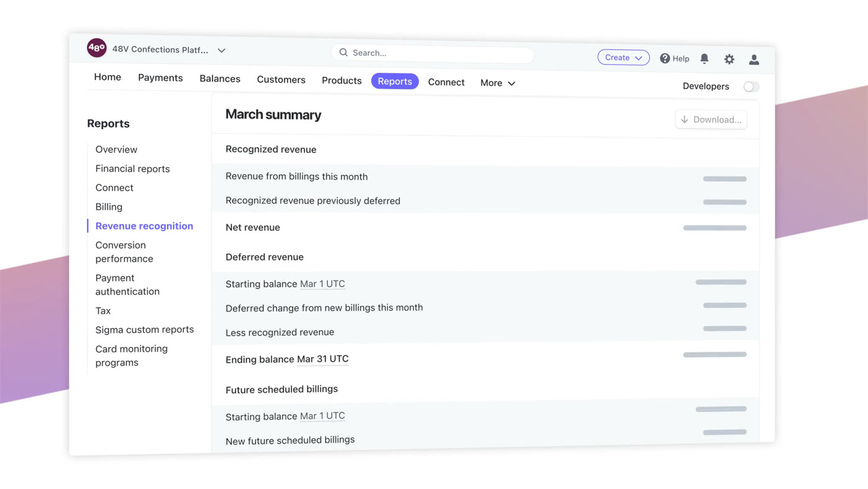Click the Mar 31 UTC ending balance date
Viewport: 868px width, 489px height.
322,359
